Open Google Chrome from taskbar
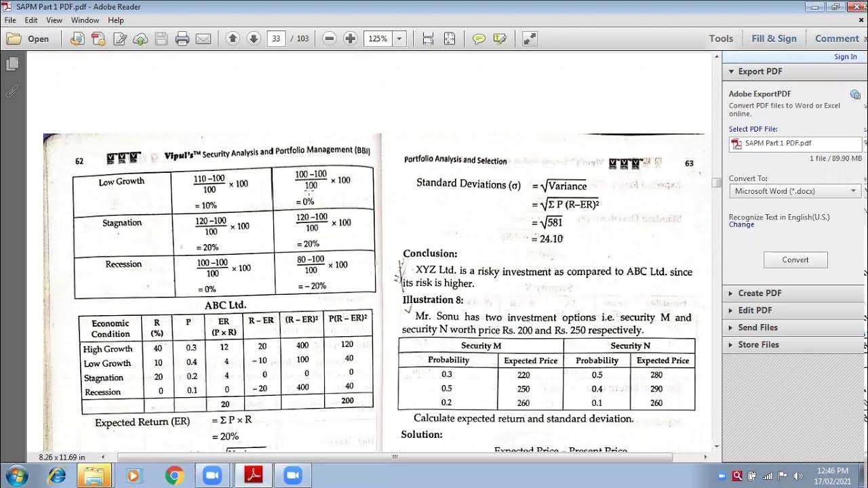The width and height of the screenshot is (868, 488). point(174,476)
